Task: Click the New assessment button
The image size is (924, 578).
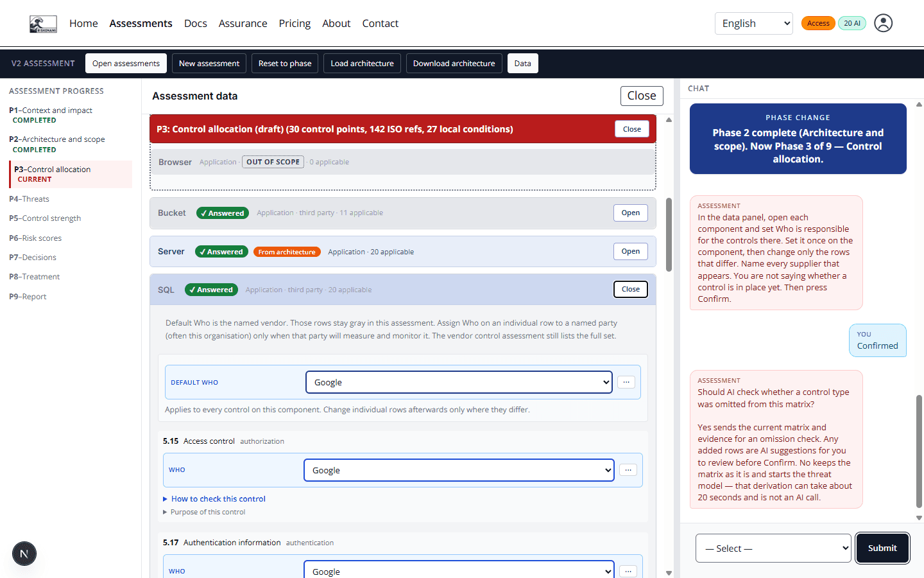Action: (x=209, y=64)
